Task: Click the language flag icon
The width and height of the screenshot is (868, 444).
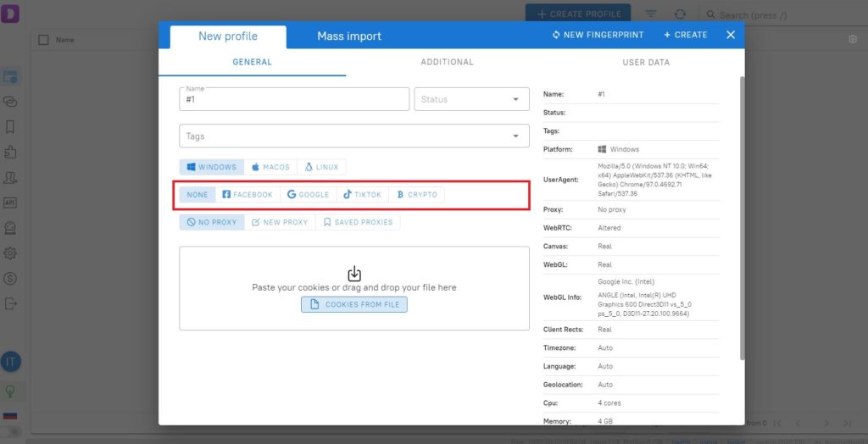Action: click(x=10, y=416)
